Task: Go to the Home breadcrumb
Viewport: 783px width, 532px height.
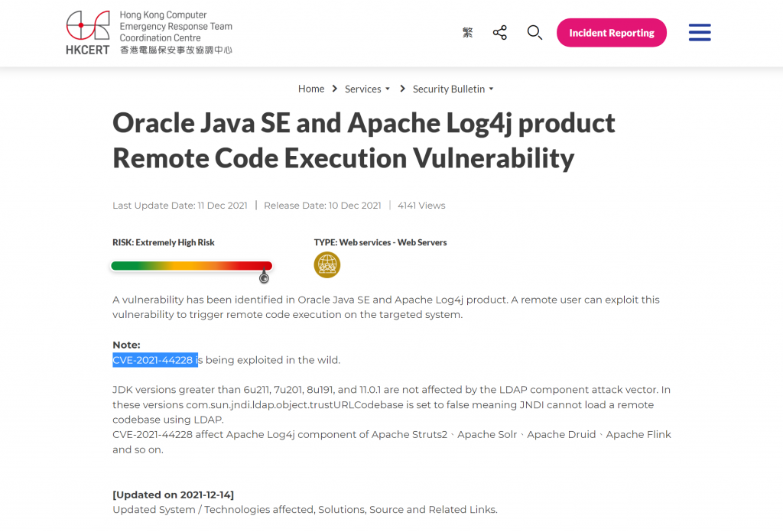Action: tap(311, 89)
